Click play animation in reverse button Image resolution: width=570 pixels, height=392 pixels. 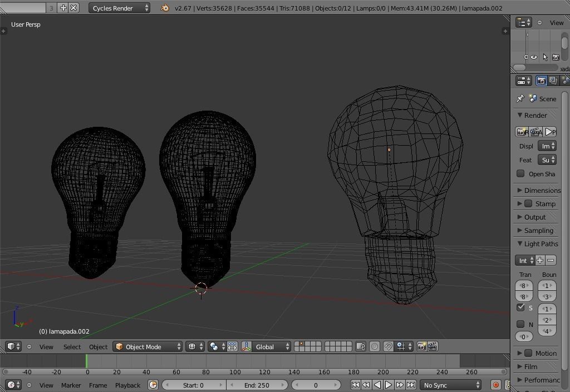click(x=377, y=385)
